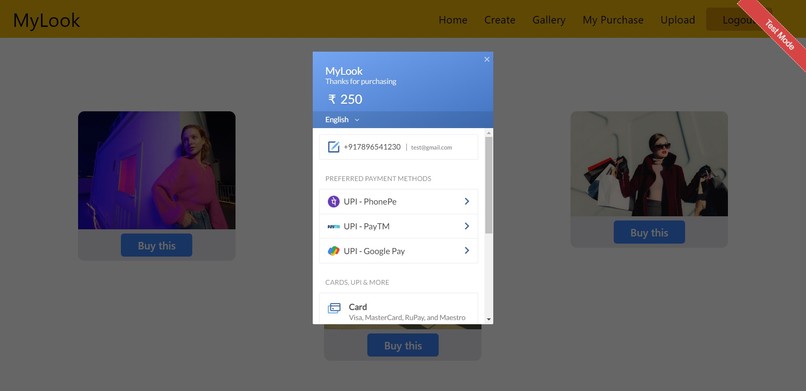This screenshot has height=391, width=806.
Task: Click the Card payment icon
Action: [334, 308]
